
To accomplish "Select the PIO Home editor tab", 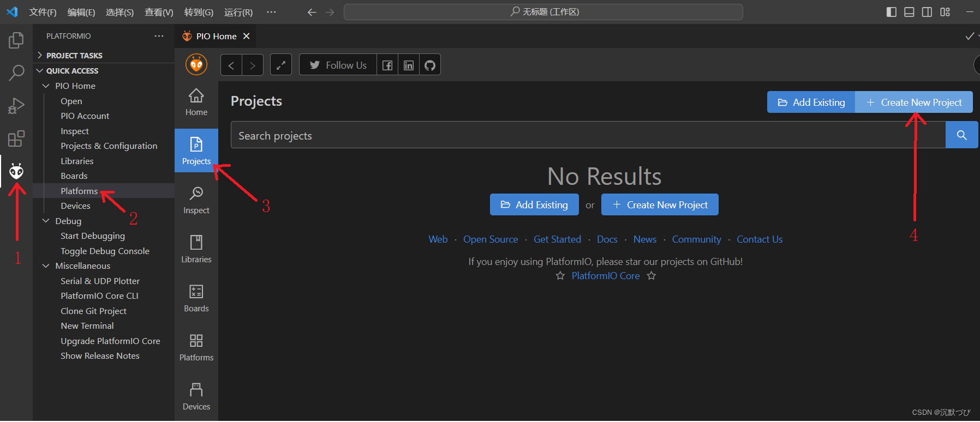I will coord(216,36).
